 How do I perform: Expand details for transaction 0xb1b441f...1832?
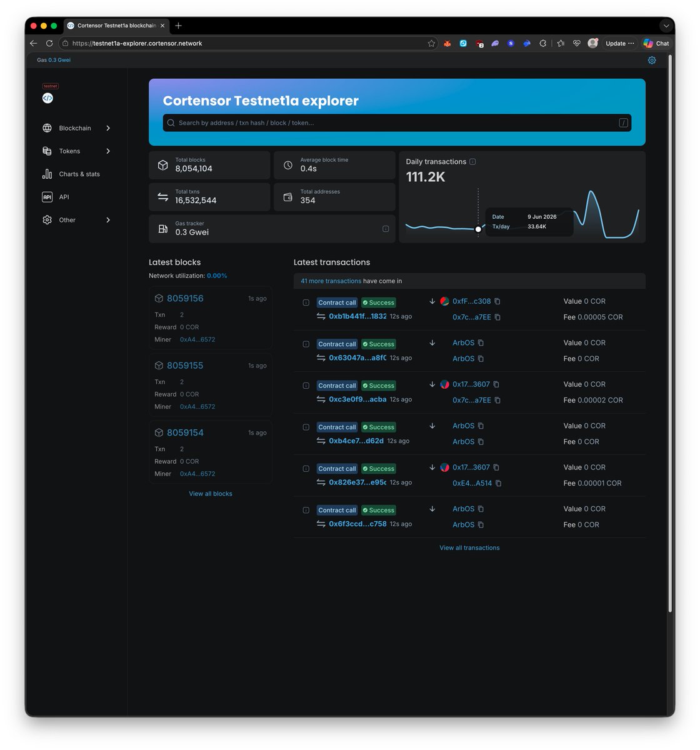306,302
